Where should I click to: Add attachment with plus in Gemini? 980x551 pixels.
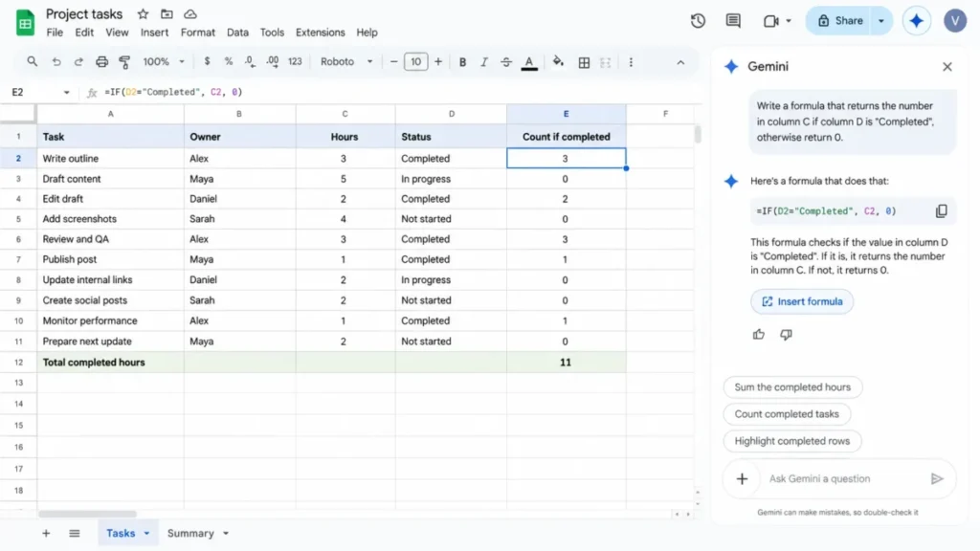point(742,478)
